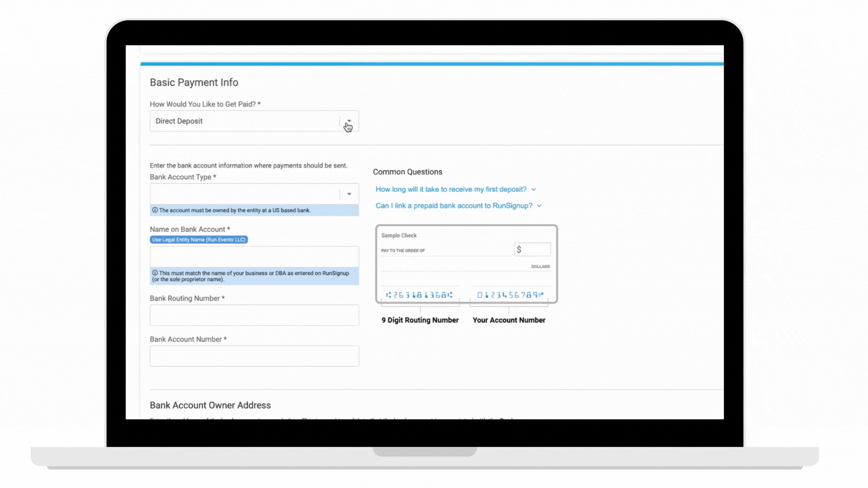The image size is (868, 488).
Task: Focus the Name on Bank Account field
Action: 254,257
